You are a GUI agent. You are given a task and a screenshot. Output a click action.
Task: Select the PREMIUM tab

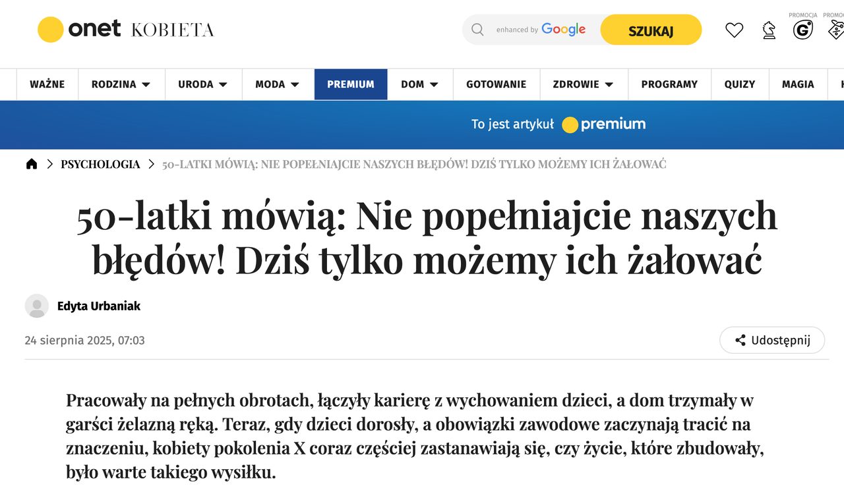pos(351,84)
